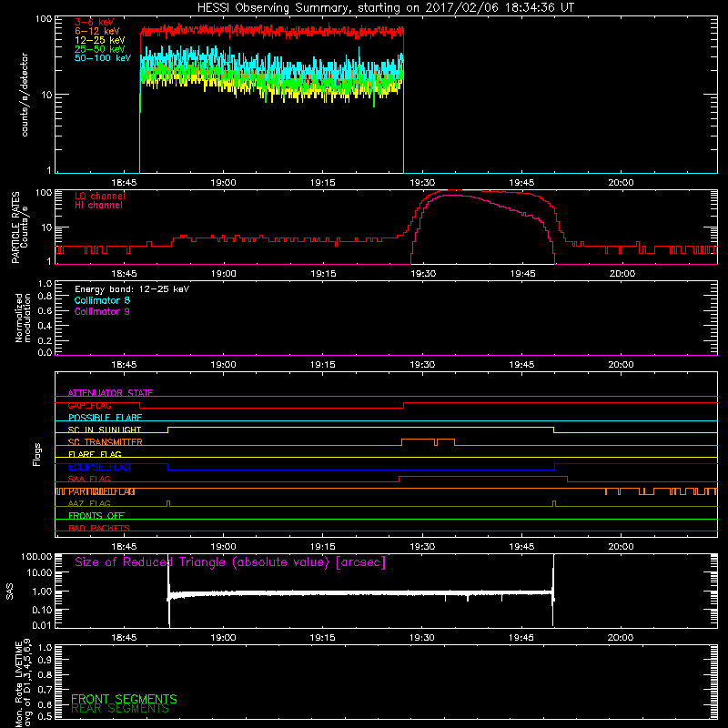Viewport: 728px width, 728px height.
Task: Click the '0.01' tick on SAS axis
Action: (43, 625)
